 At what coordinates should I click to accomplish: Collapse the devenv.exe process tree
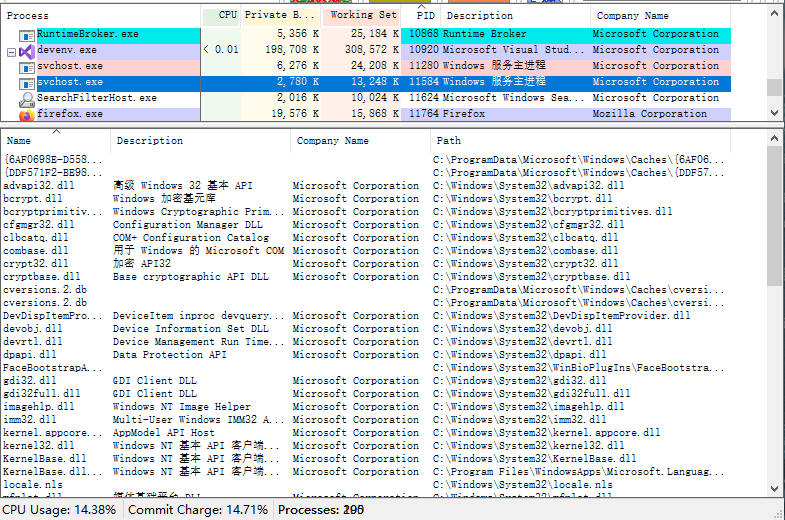tap(11, 50)
